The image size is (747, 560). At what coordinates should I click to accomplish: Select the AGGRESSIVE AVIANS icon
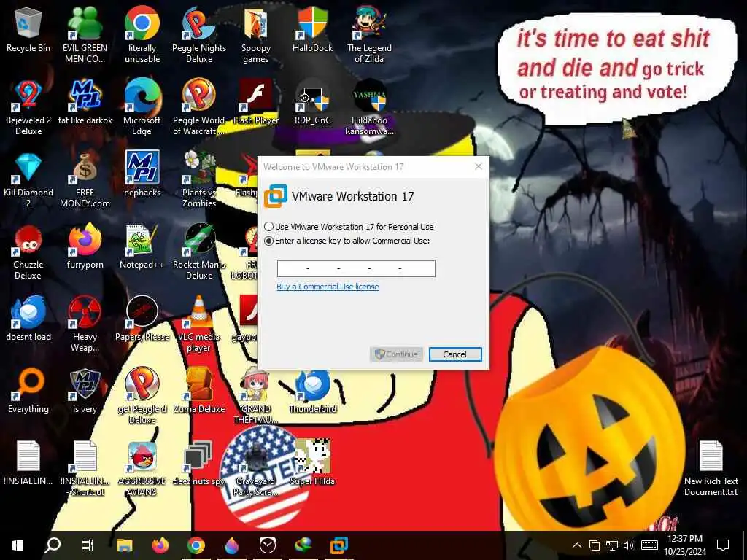tap(142, 469)
